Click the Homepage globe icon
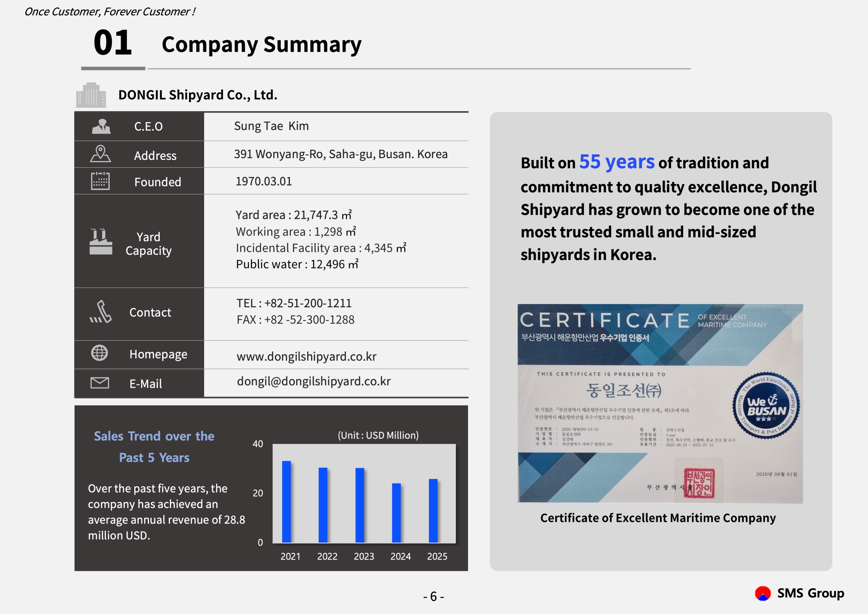This screenshot has height=614, width=868. 100,353
